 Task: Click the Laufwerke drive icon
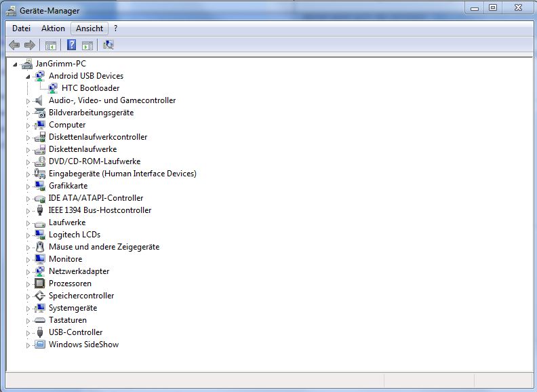40,224
